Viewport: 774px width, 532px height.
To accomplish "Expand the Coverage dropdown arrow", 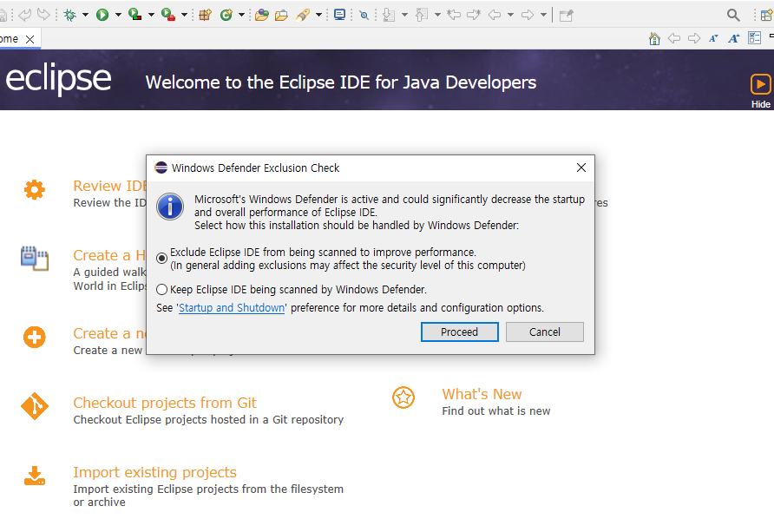I will [x=151, y=15].
